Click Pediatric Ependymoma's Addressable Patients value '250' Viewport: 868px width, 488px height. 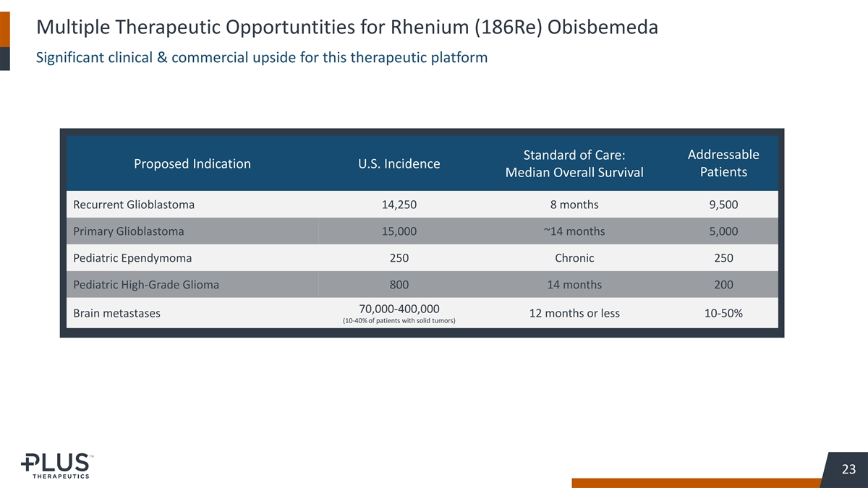723,258
